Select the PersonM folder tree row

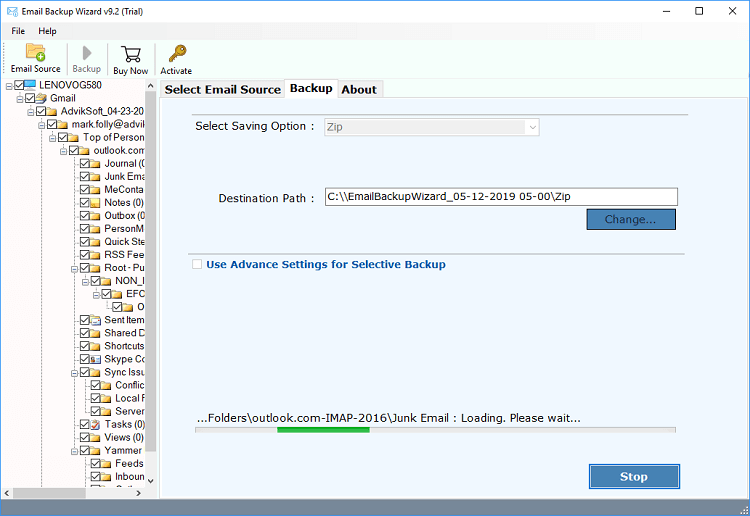click(112, 229)
